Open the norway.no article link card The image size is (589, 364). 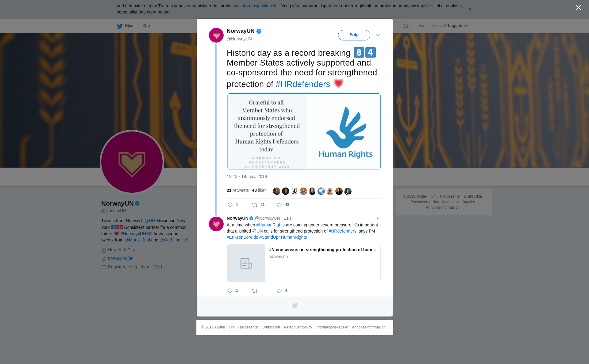click(x=304, y=263)
